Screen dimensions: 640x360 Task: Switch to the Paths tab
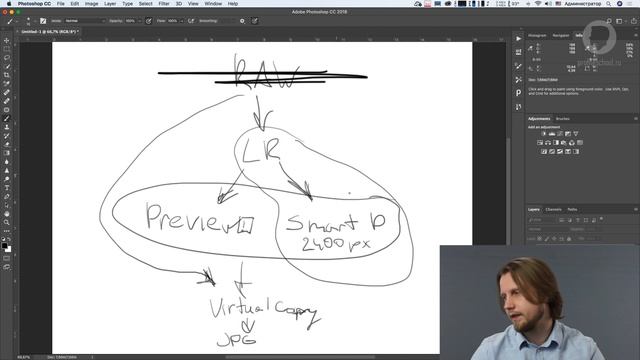572,209
